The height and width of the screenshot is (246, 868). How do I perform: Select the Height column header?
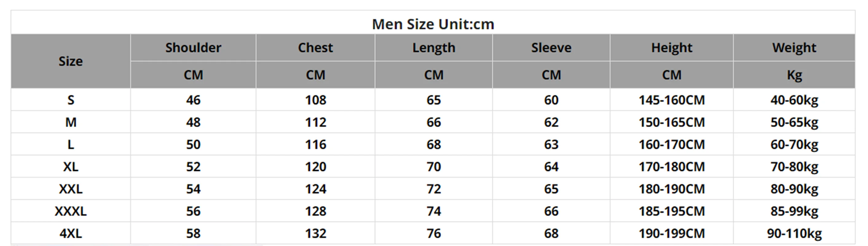672,48
